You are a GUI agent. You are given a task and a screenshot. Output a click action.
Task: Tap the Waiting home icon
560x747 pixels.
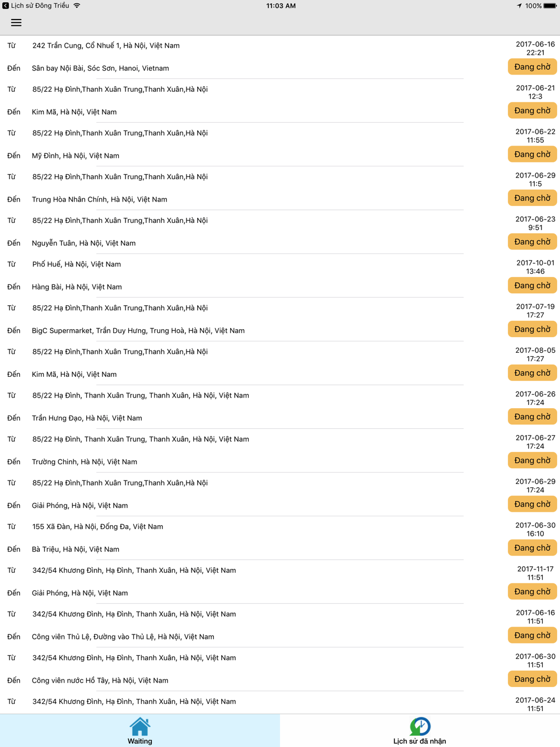click(140, 726)
